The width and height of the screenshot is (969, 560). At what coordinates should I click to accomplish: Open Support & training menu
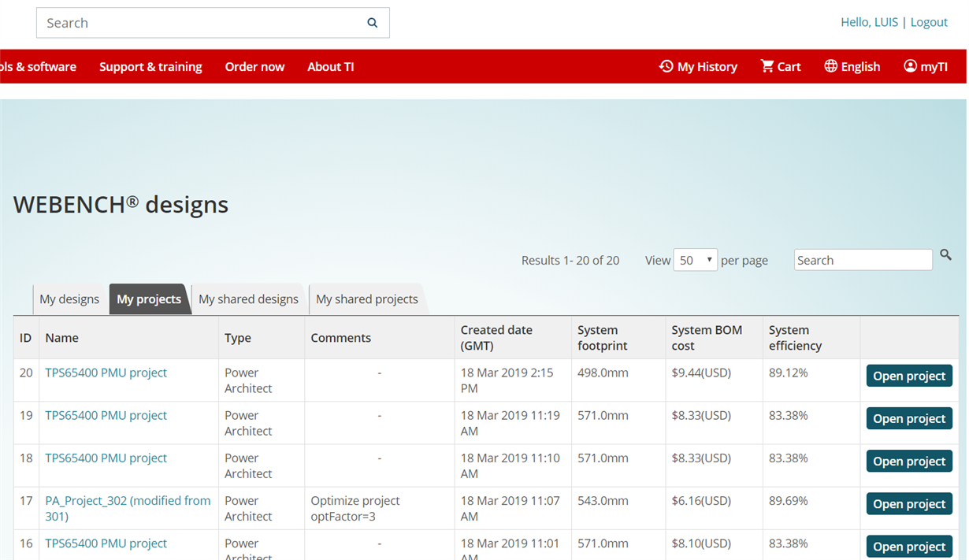point(150,67)
